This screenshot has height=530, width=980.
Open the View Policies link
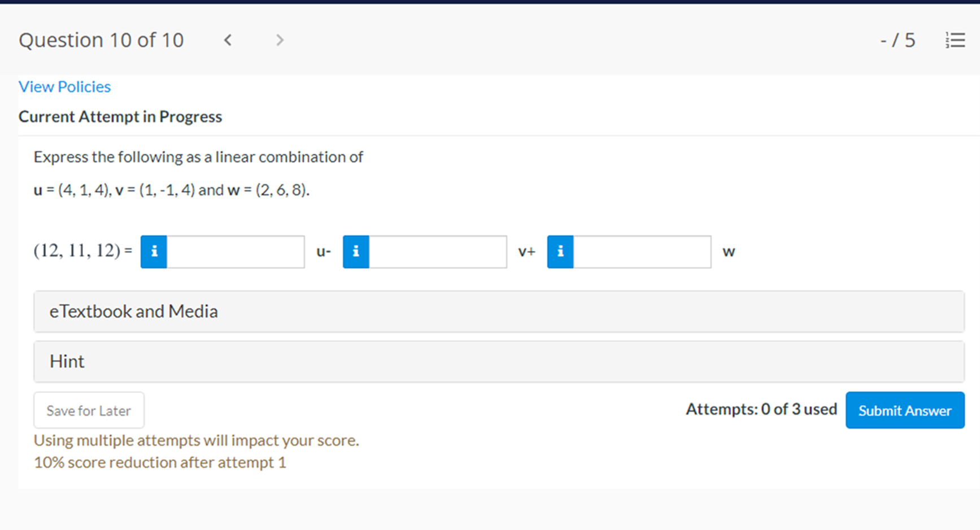point(64,86)
